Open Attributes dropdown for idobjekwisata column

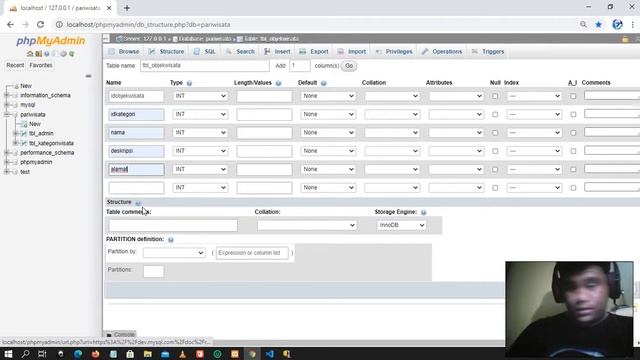(x=456, y=96)
